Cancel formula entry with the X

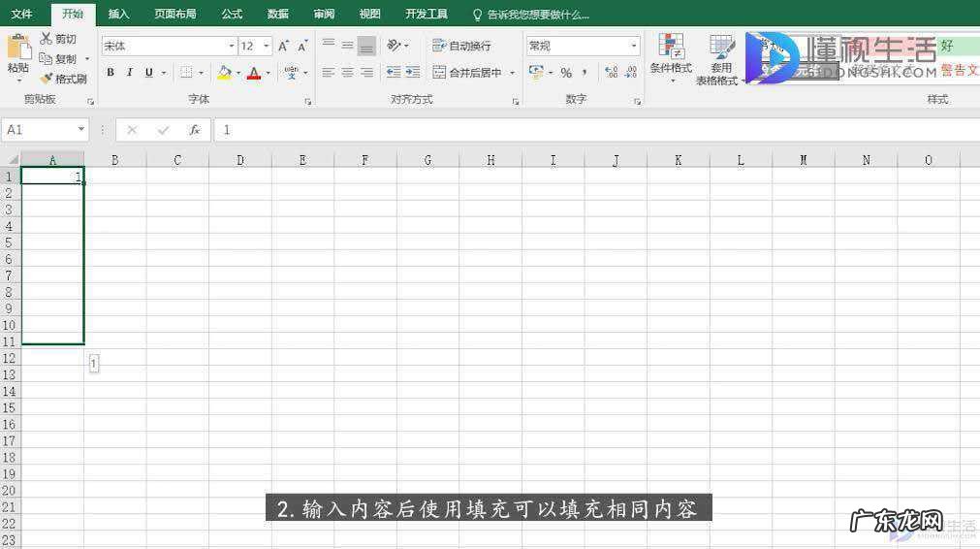click(x=132, y=130)
